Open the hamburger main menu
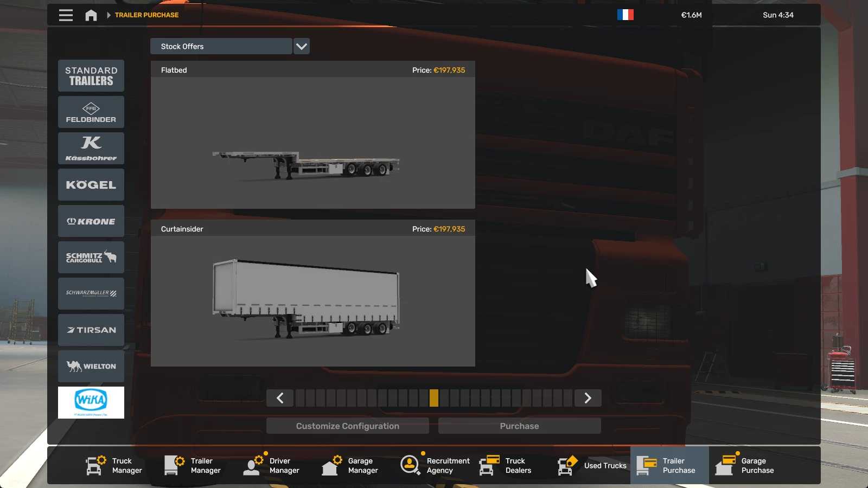 pyautogui.click(x=66, y=15)
